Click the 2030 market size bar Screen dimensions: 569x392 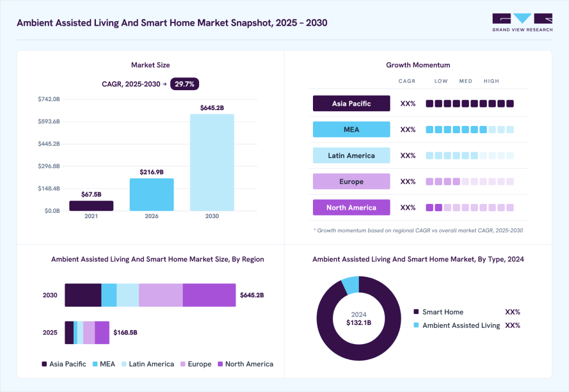[212, 162]
